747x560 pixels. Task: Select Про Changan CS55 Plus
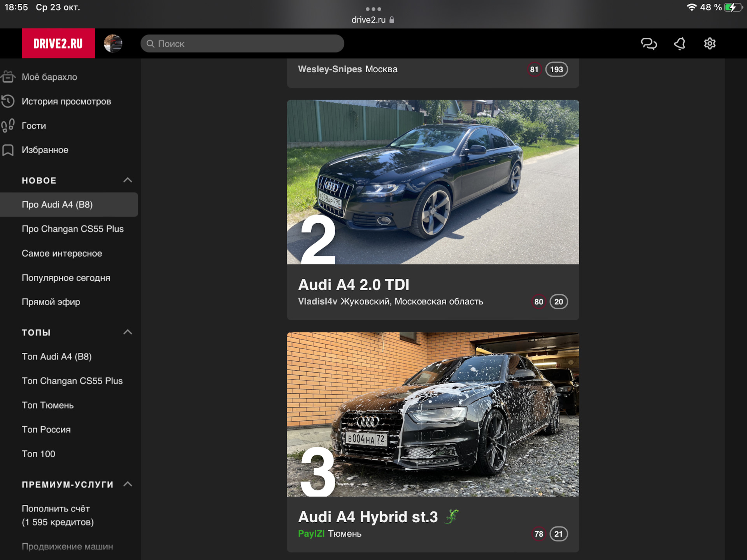73,229
